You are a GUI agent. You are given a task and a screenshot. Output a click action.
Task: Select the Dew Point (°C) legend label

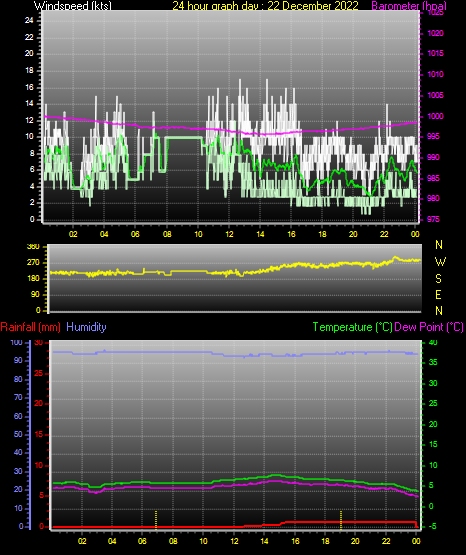[429, 327]
